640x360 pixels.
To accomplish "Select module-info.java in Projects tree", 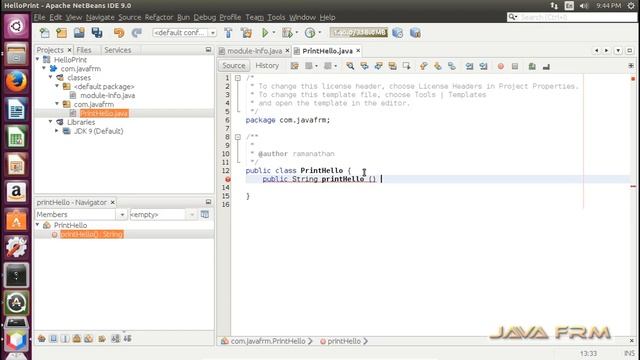I will coord(107,95).
